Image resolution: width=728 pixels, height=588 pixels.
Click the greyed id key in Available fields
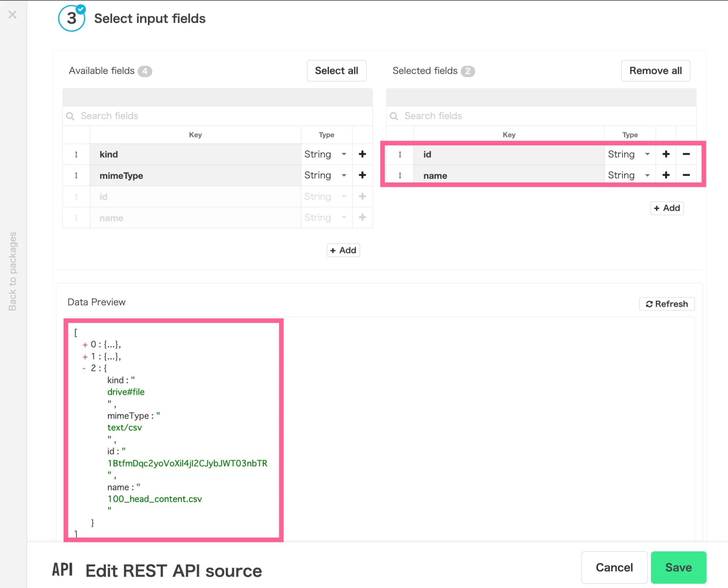(196, 196)
